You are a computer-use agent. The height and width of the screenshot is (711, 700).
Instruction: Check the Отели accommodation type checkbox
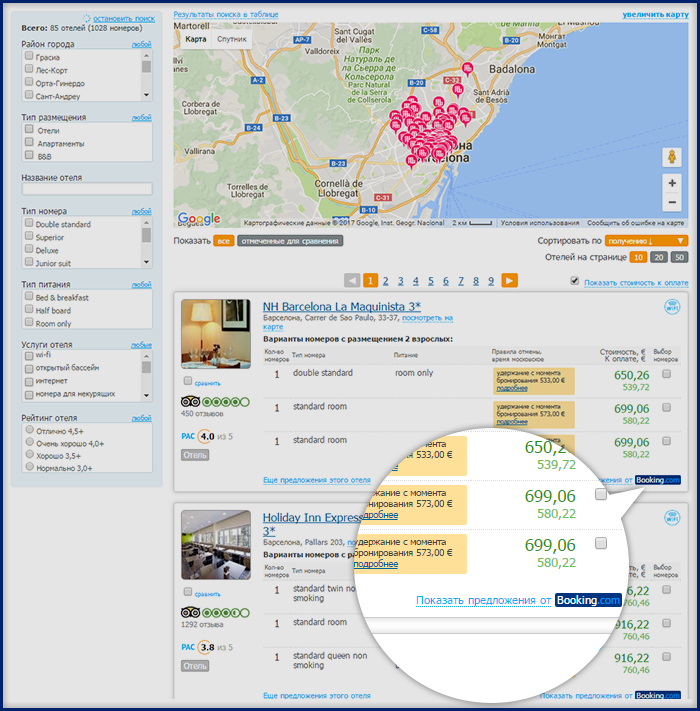point(29,129)
